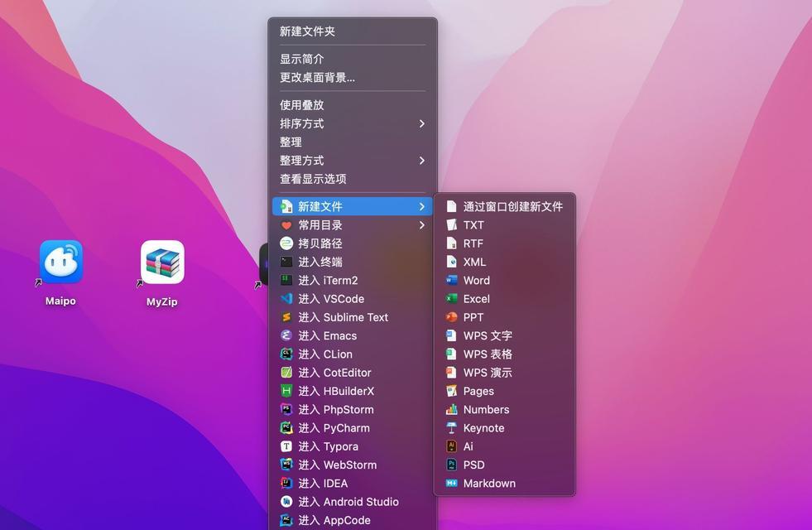
Task: Click the 进入 VSCode label
Action: tap(331, 299)
